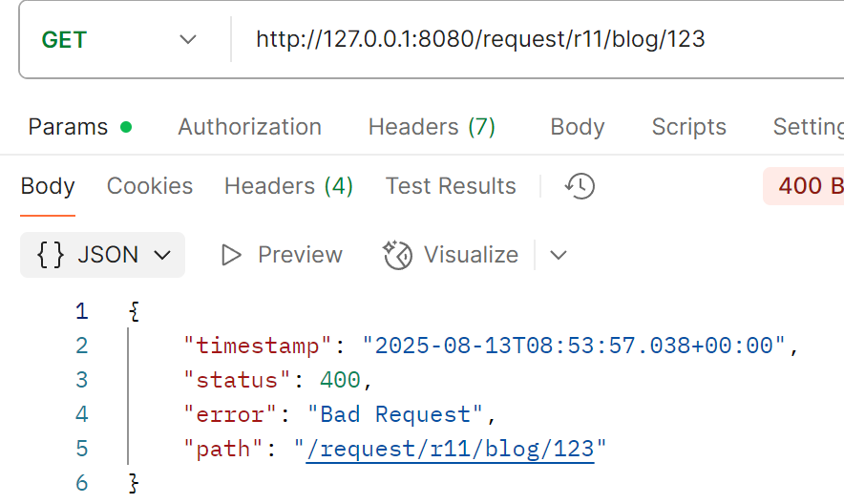Open the Scripts tab

coord(689,127)
